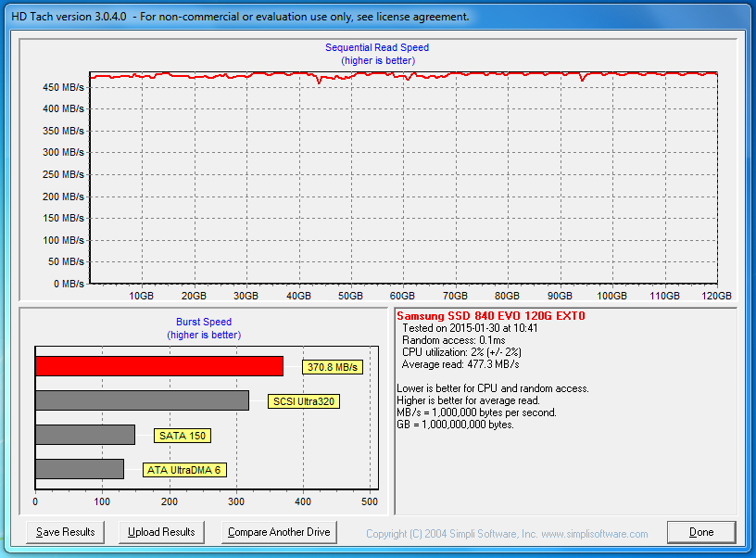The height and width of the screenshot is (558, 756).
Task: Visit www.simplisoftware.com in the copyright line
Action: (595, 534)
